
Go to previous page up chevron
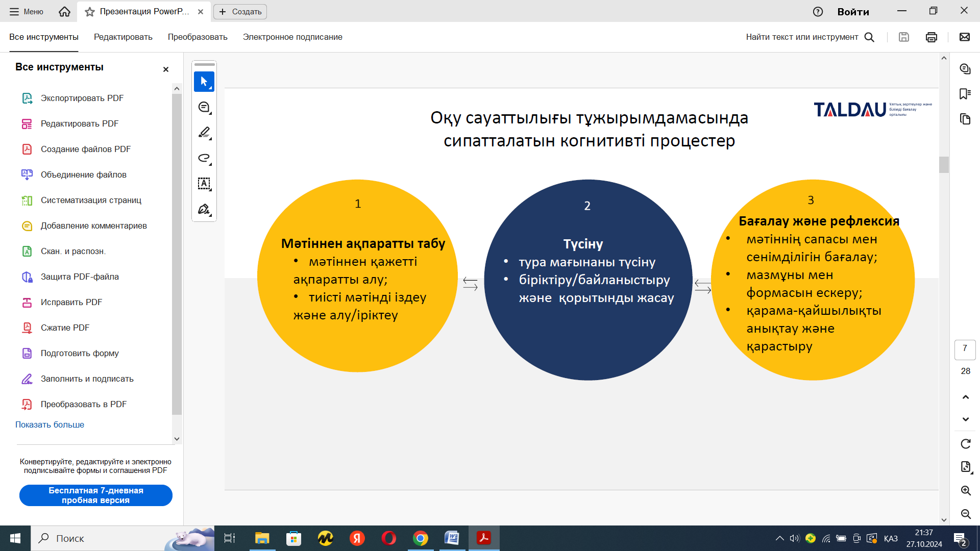tap(965, 397)
